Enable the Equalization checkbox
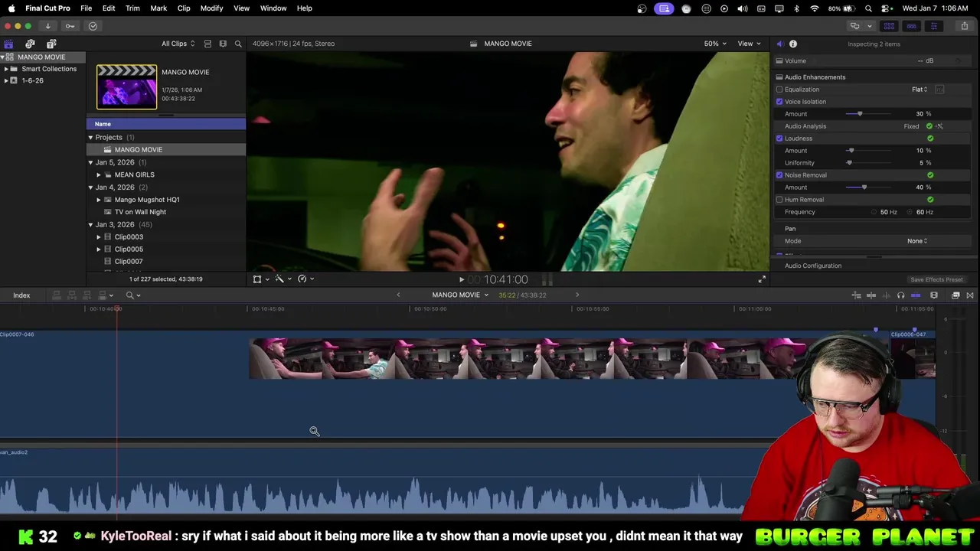This screenshot has height=551, width=980. [779, 90]
